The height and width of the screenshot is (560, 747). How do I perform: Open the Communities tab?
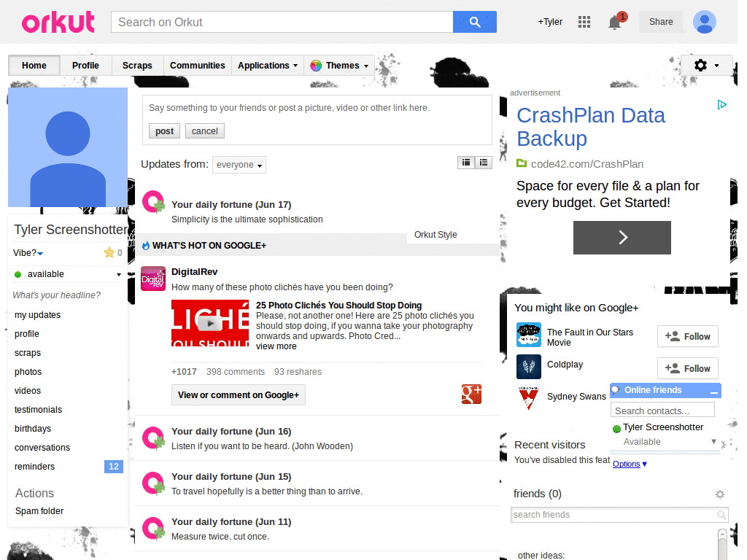[x=197, y=66]
